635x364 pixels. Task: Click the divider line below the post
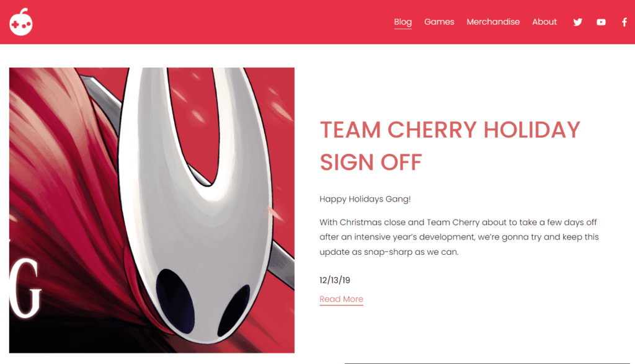click(490, 363)
